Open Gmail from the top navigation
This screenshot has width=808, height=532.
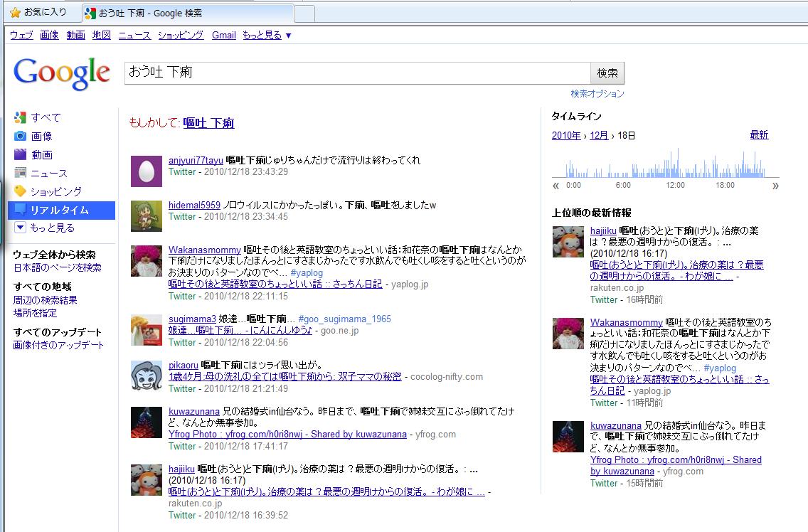223,35
